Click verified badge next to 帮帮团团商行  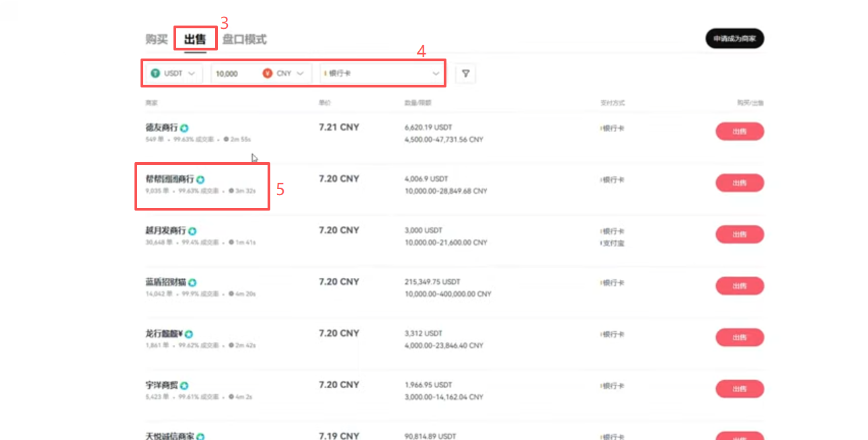(200, 180)
